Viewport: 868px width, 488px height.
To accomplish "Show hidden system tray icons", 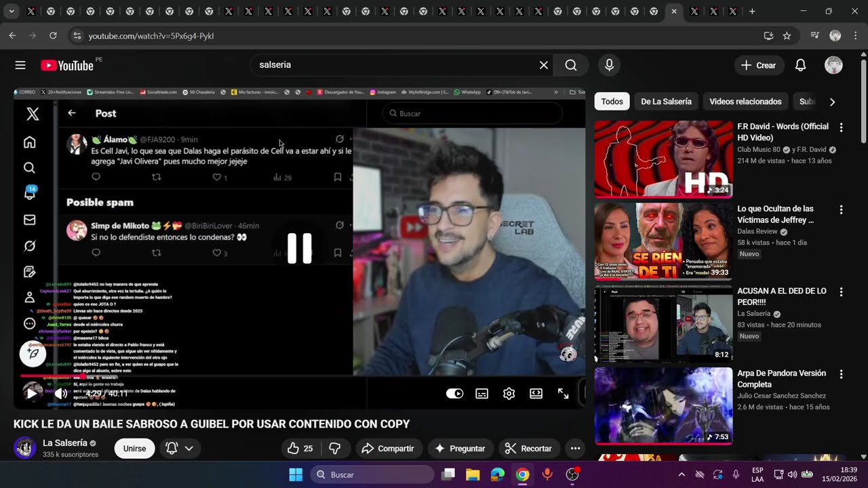I will 682,474.
